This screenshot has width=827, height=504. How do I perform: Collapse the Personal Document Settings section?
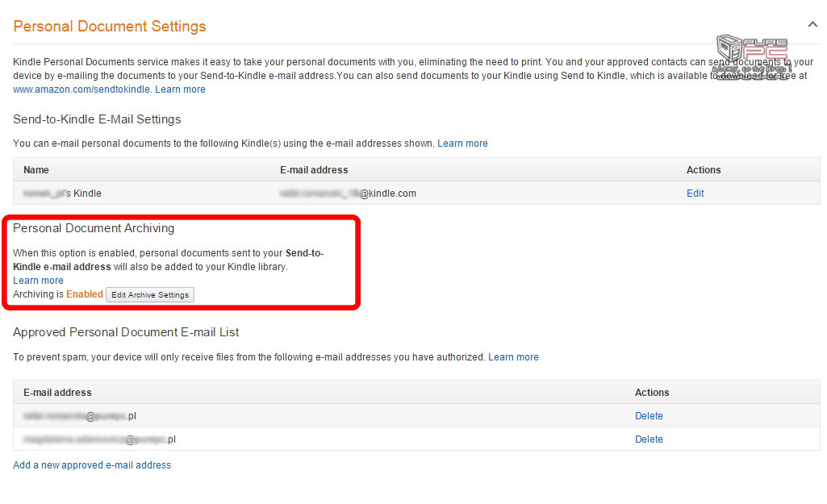point(812,24)
